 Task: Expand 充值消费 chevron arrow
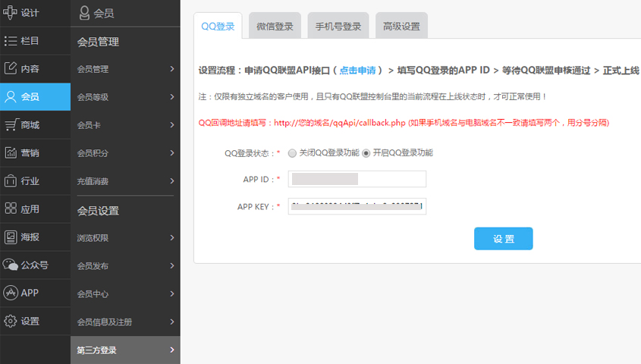point(172,180)
